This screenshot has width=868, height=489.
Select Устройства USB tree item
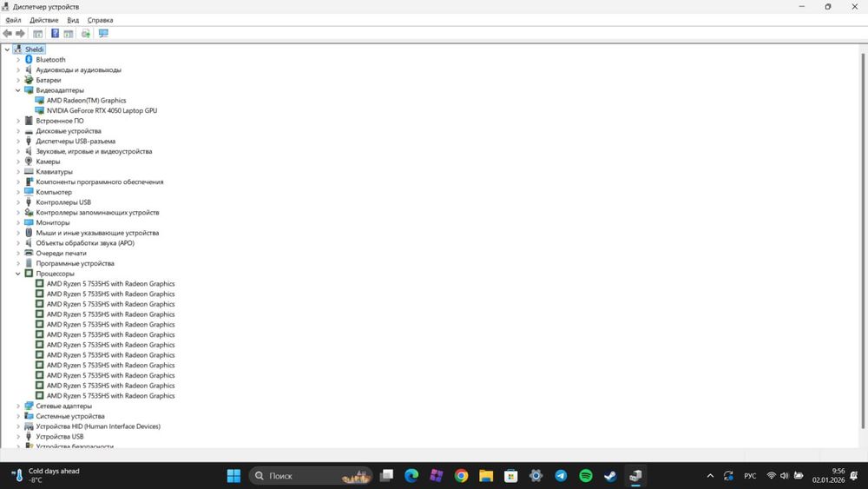pos(60,436)
